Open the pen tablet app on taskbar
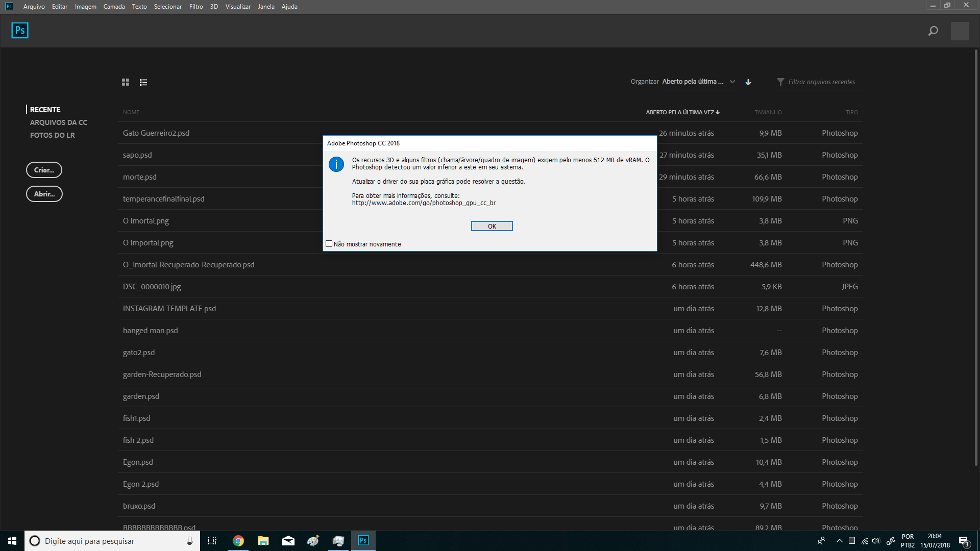Screen dimensions: 980x551 point(338,541)
